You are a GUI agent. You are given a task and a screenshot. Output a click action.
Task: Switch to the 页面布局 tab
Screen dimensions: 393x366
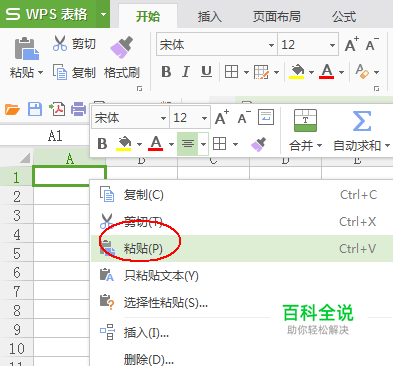pos(276,16)
